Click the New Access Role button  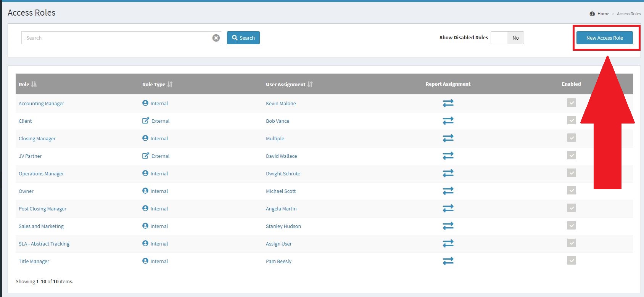[604, 38]
